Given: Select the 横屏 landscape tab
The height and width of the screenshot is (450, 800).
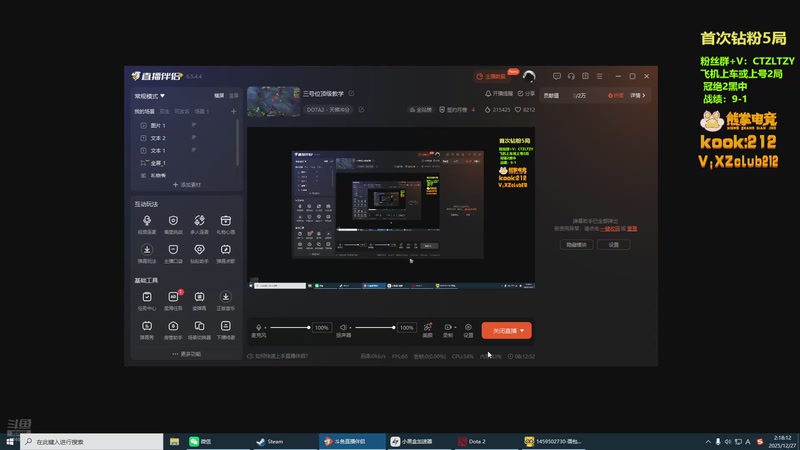Looking at the screenshot, I should click(x=219, y=96).
